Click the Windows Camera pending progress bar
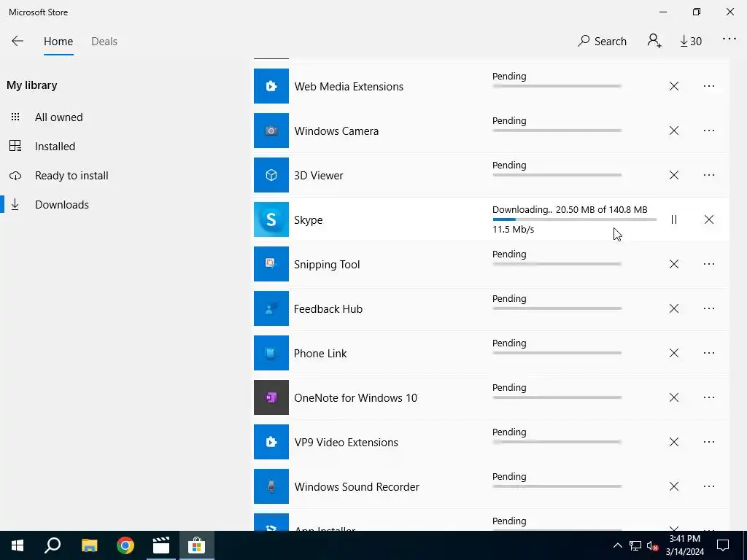This screenshot has width=747, height=560. pos(557,131)
